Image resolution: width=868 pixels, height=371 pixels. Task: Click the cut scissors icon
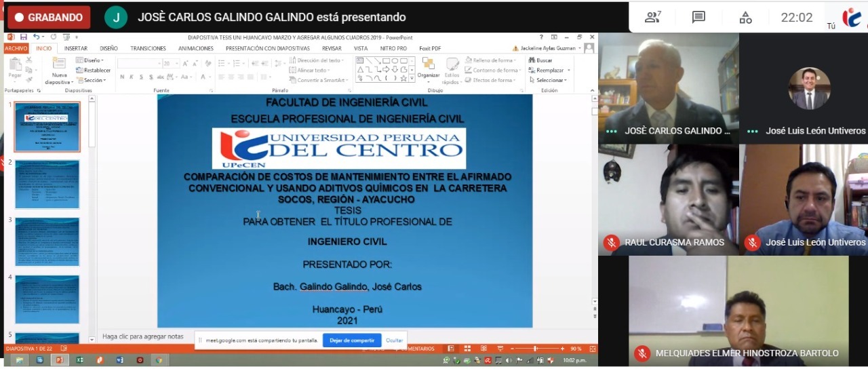[29, 61]
